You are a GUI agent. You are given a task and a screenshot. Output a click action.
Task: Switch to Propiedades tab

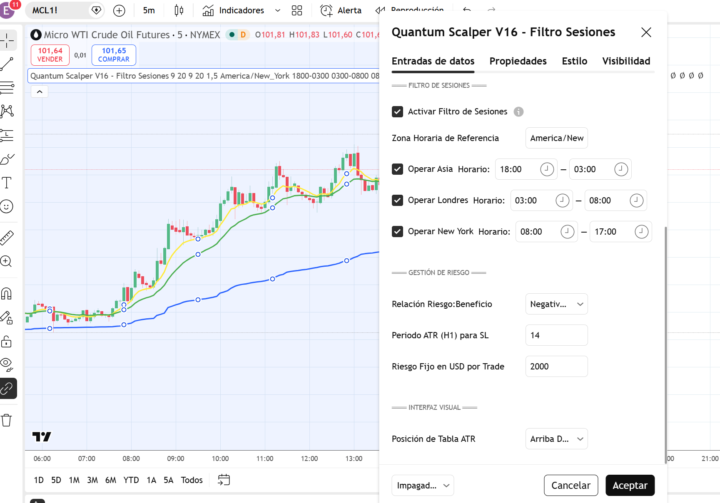click(518, 61)
